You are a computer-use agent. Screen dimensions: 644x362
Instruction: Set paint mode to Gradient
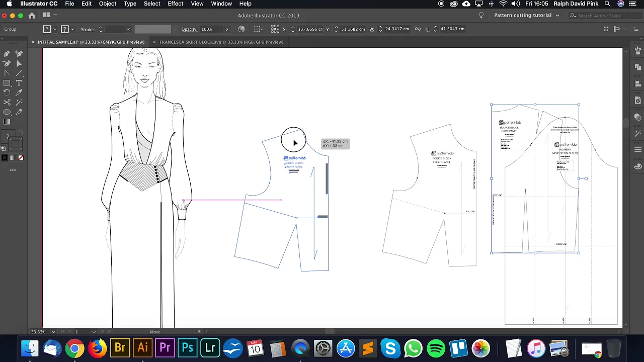coord(13,158)
